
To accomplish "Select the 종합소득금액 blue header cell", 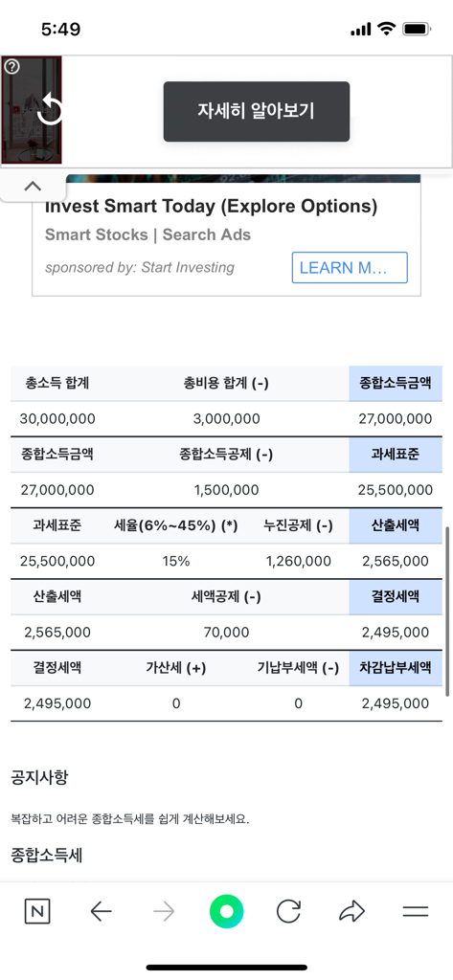I will coord(396,383).
